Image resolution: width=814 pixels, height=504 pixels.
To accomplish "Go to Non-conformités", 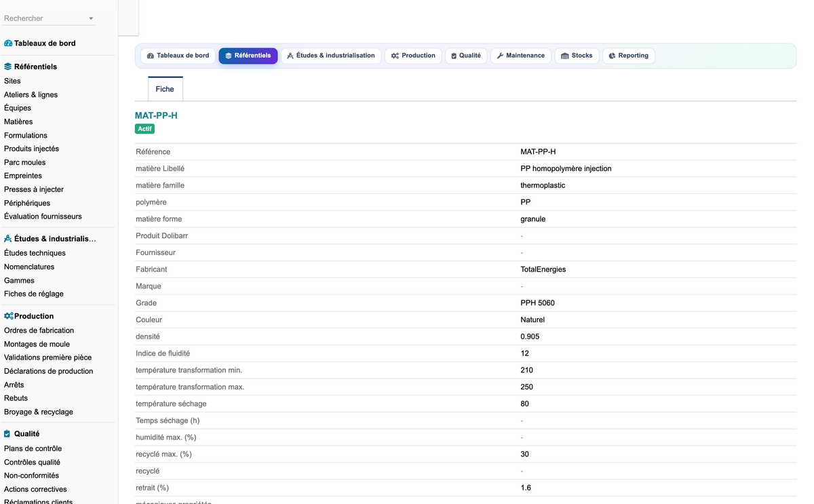I will coord(31,476).
